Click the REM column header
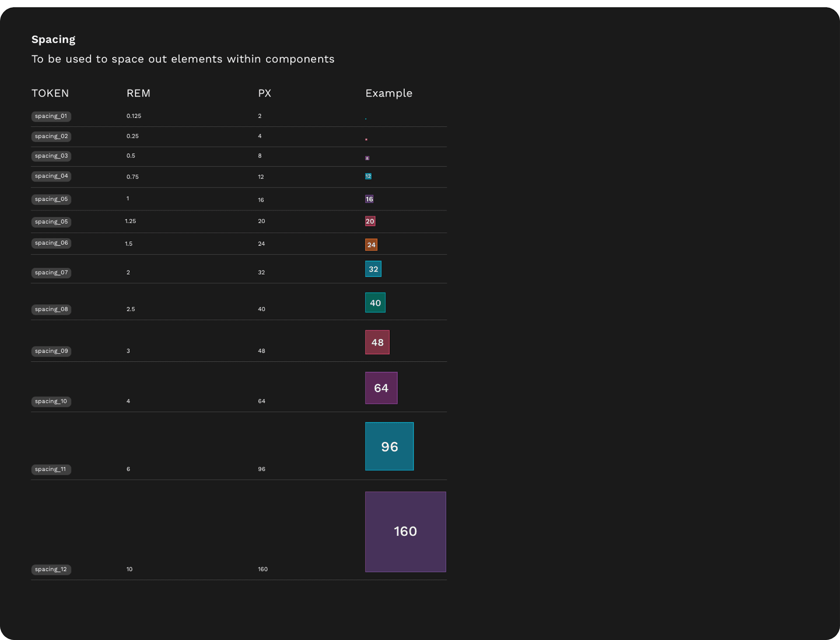The width and height of the screenshot is (840, 640). point(138,93)
